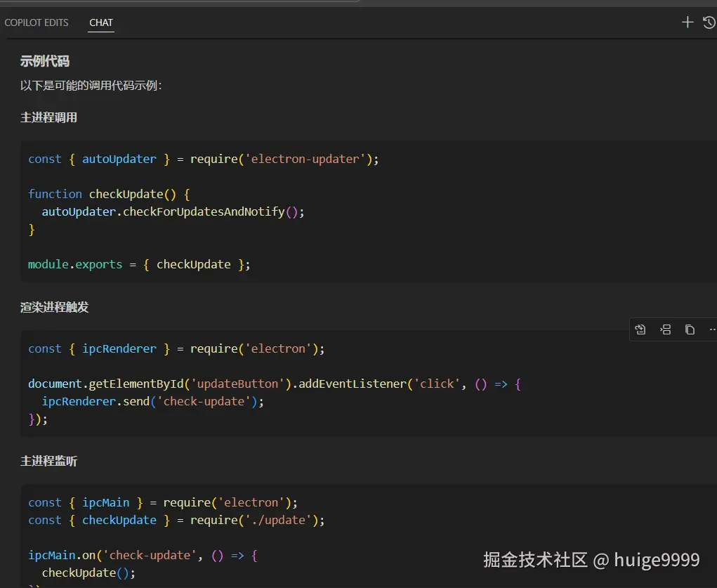Click the line requiring 'electron-updater'
The width and height of the screenshot is (717, 588).
pos(204,159)
